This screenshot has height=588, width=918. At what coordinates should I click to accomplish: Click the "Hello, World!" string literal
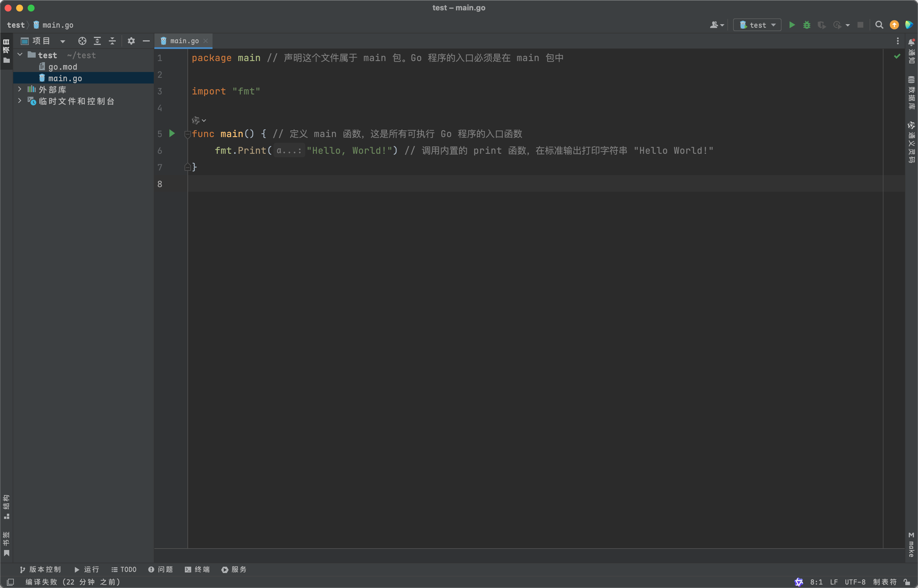tap(349, 150)
